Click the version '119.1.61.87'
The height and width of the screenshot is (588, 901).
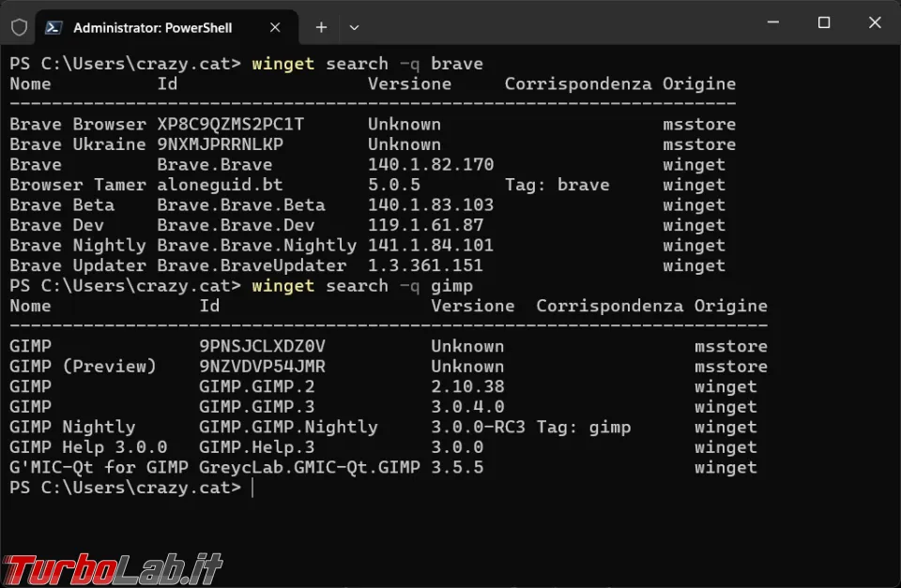coord(425,225)
